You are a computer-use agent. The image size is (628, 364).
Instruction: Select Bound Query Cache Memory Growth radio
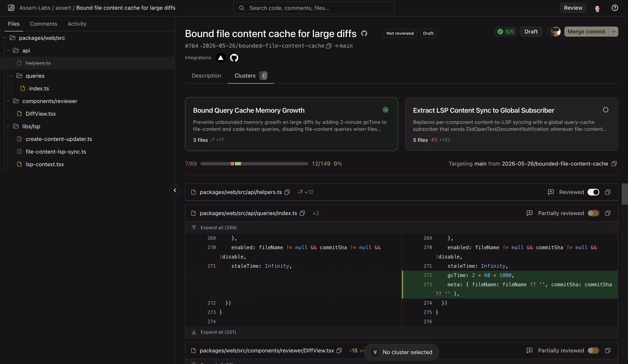(385, 110)
